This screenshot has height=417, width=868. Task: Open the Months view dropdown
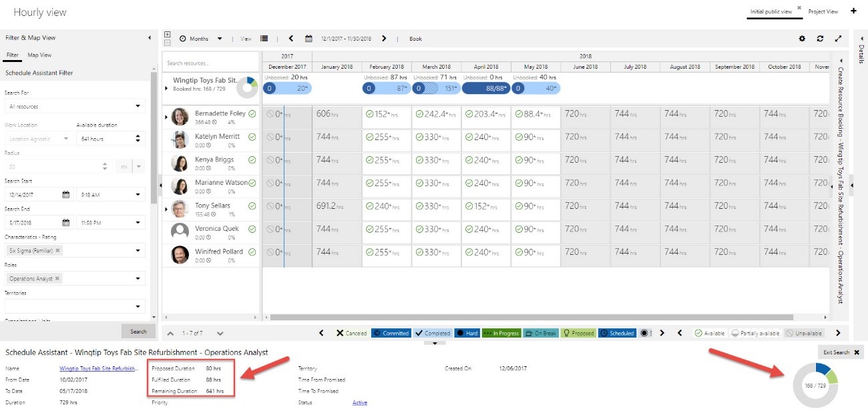(x=201, y=39)
